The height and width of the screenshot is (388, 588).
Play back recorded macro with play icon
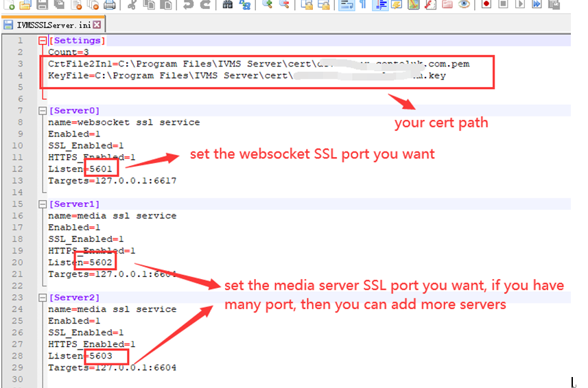pyautogui.click(x=520, y=5)
